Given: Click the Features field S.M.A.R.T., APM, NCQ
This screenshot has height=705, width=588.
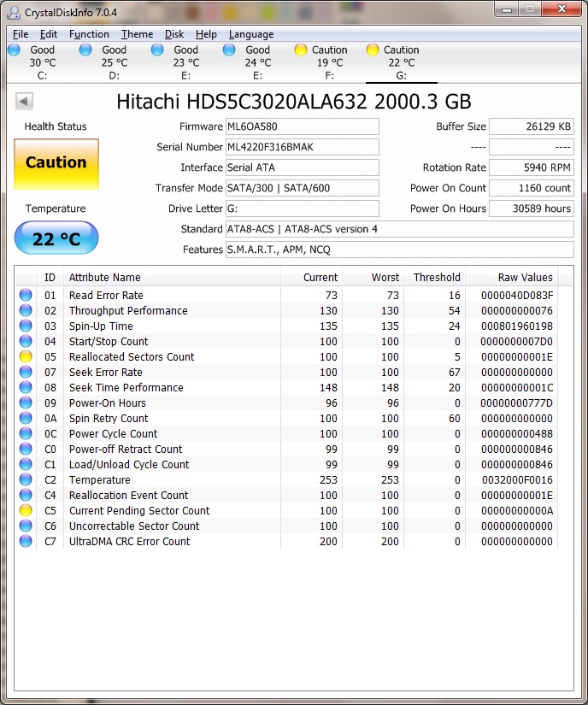Looking at the screenshot, I should point(400,250).
